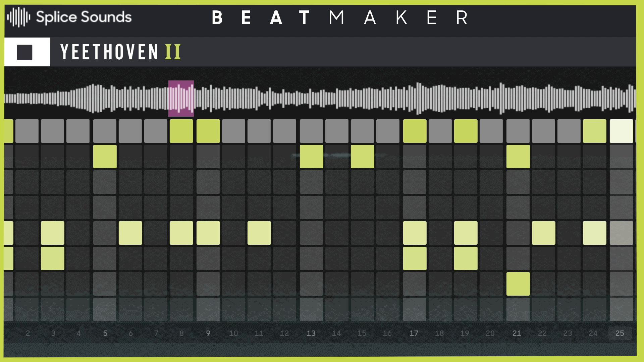The image size is (644, 362).
Task: Turn off the top row pad at step 17
Action: [x=415, y=131]
